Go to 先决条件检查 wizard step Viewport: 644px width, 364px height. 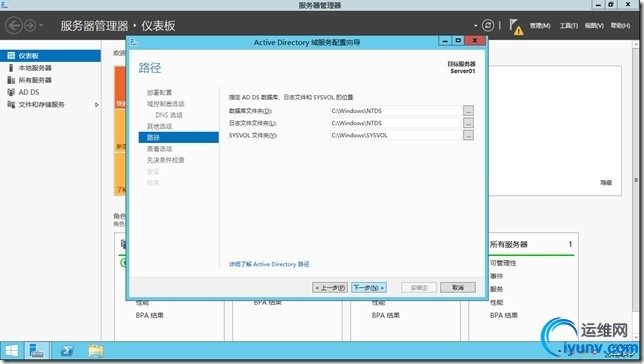[166, 160]
